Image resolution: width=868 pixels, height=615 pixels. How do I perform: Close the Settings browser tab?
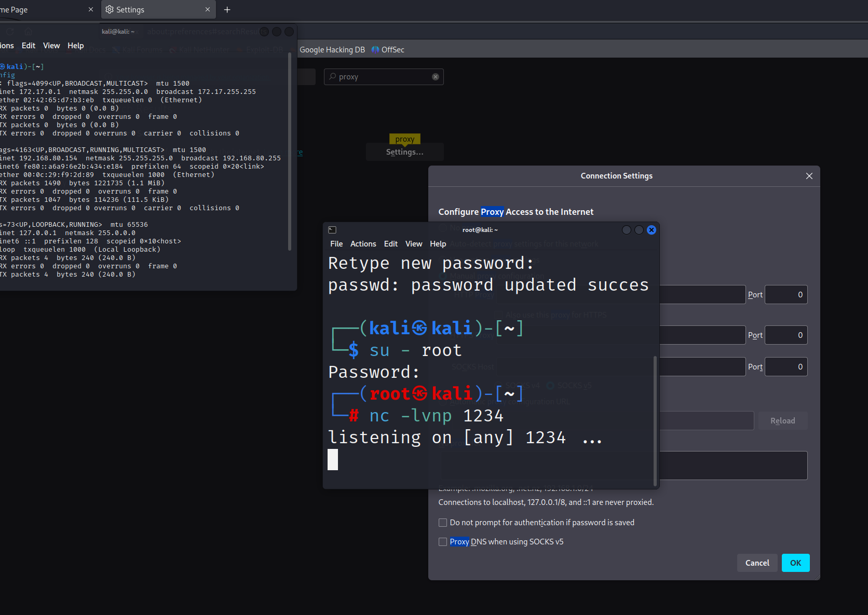point(208,9)
